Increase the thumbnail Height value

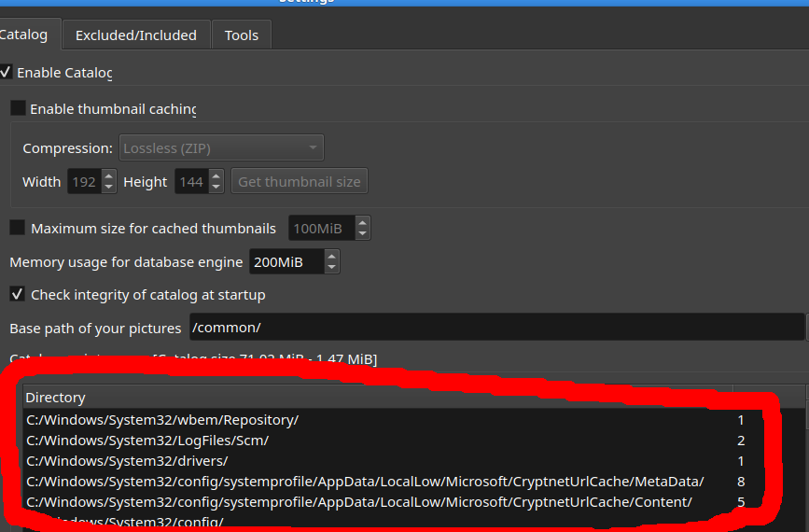coord(216,176)
